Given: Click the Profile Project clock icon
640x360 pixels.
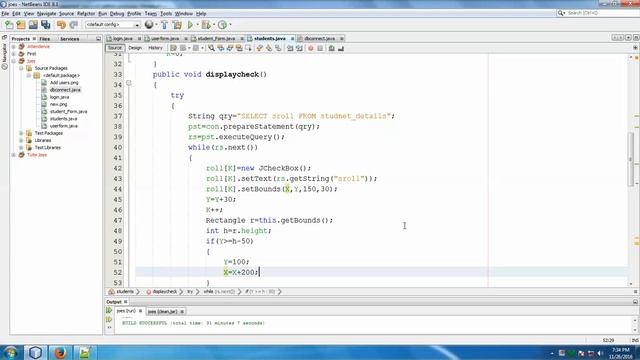Looking at the screenshot, I should point(222,25).
